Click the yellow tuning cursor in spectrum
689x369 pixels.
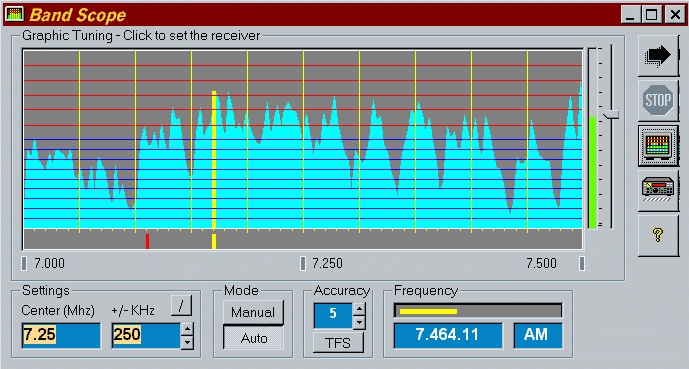(214, 159)
